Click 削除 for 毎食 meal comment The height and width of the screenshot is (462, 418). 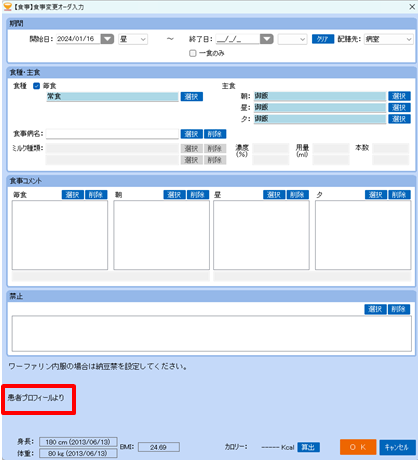pos(96,195)
